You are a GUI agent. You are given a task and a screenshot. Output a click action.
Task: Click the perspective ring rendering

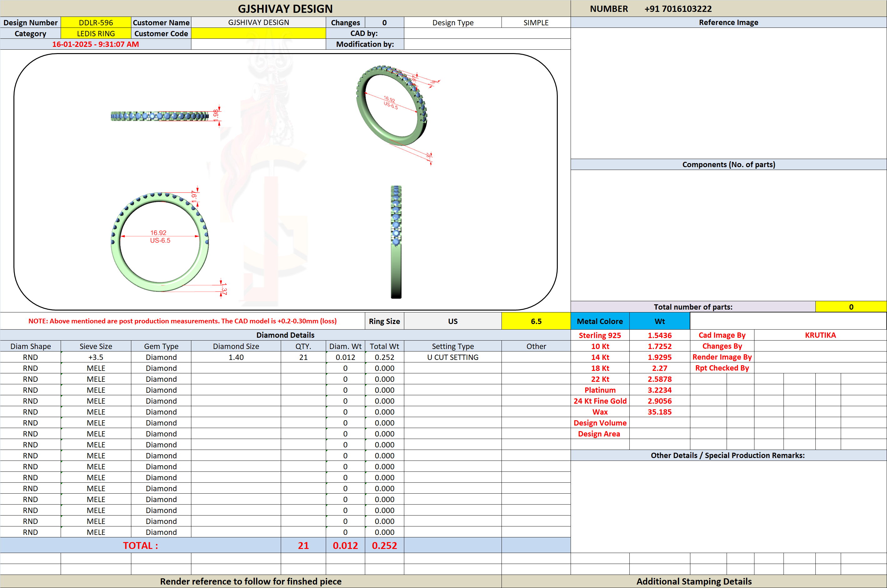coord(391,106)
